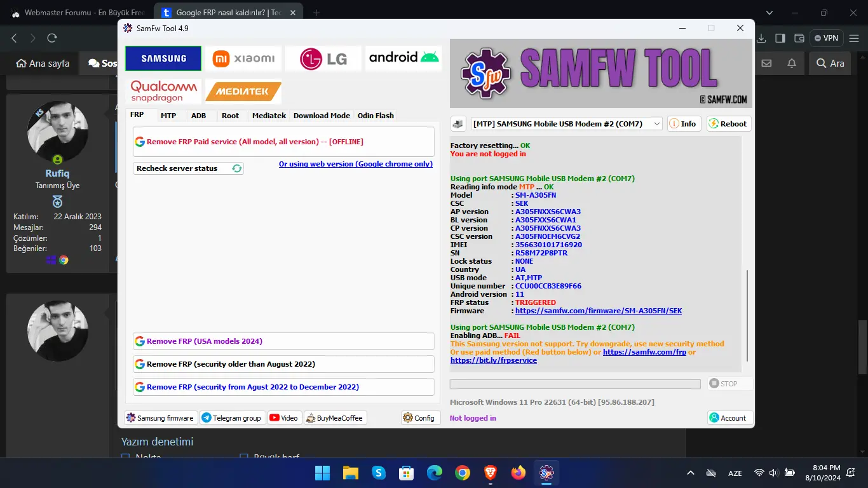This screenshot has height=488, width=868.
Task: Open 'Or using web version' link
Action: [x=356, y=164]
